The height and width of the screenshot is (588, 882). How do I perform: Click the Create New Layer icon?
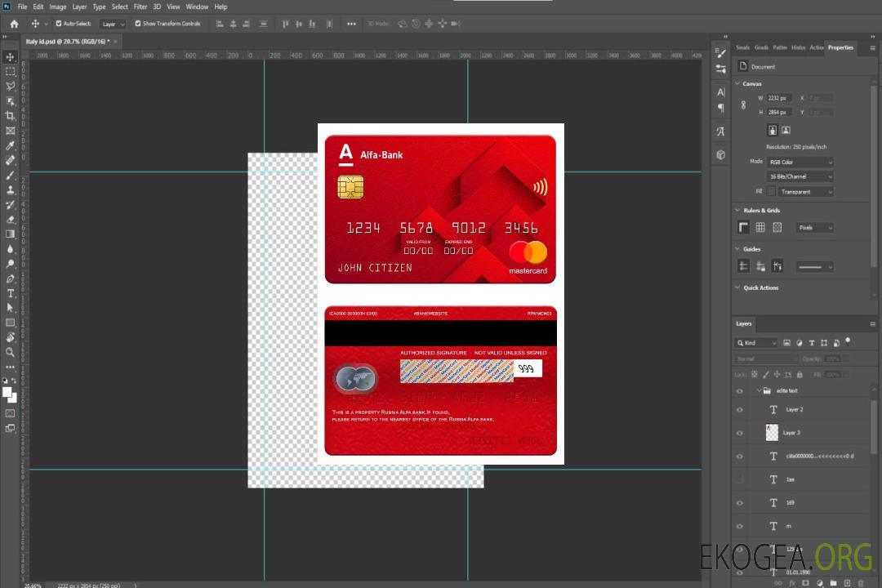pos(847,583)
